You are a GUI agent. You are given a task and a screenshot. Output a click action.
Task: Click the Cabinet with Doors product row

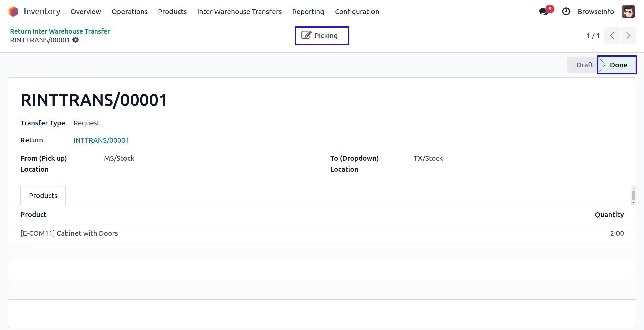69,233
